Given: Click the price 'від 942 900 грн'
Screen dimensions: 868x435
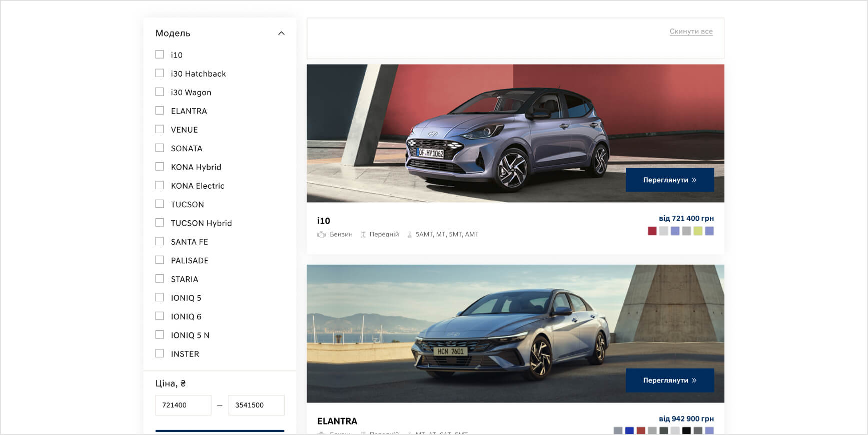Looking at the screenshot, I should [686, 418].
